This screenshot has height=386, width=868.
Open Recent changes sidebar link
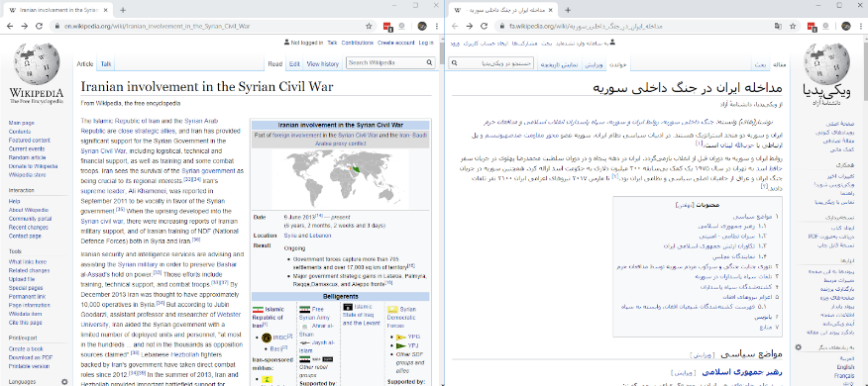coord(28,228)
